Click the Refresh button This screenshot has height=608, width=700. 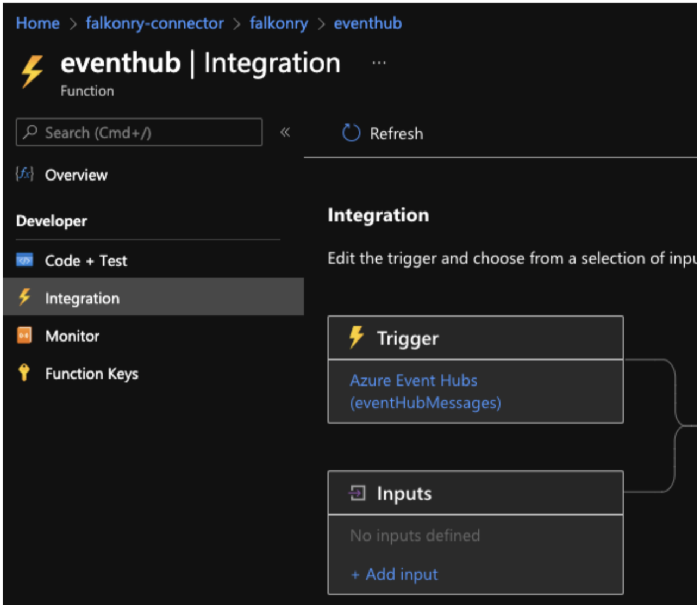pos(383,133)
